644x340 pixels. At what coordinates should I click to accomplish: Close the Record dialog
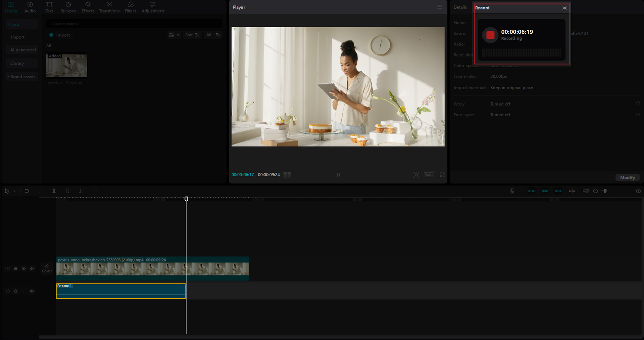[565, 8]
